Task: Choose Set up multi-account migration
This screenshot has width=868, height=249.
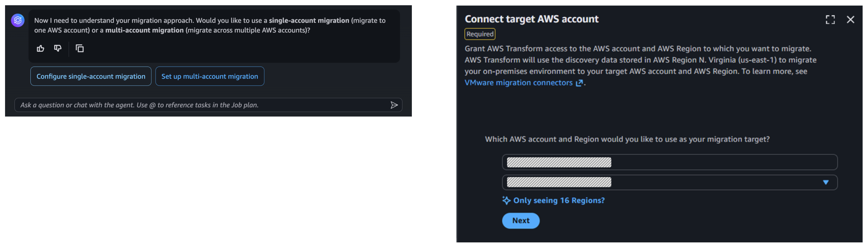Action: point(210,77)
